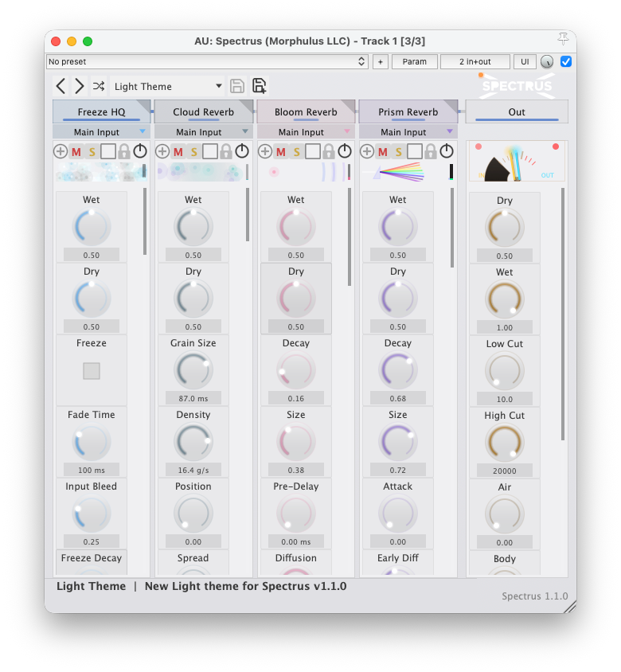Screen dimensions: 621x672
Task: Mute the Cloud Reverb module
Action: pos(178,152)
